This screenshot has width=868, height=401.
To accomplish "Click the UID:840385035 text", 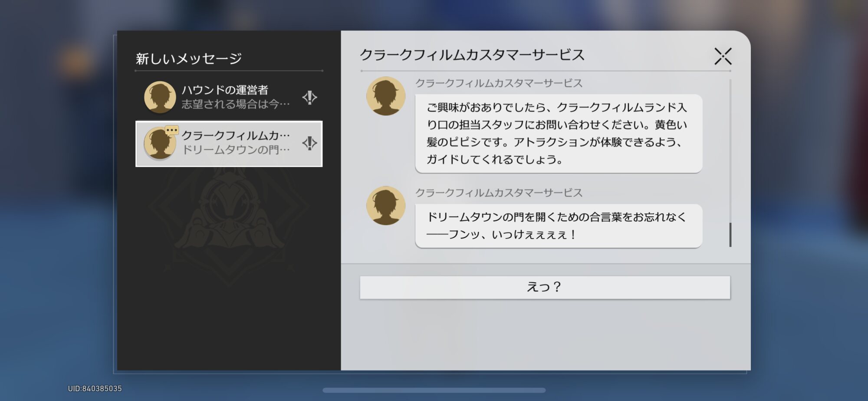I will coord(95,388).
